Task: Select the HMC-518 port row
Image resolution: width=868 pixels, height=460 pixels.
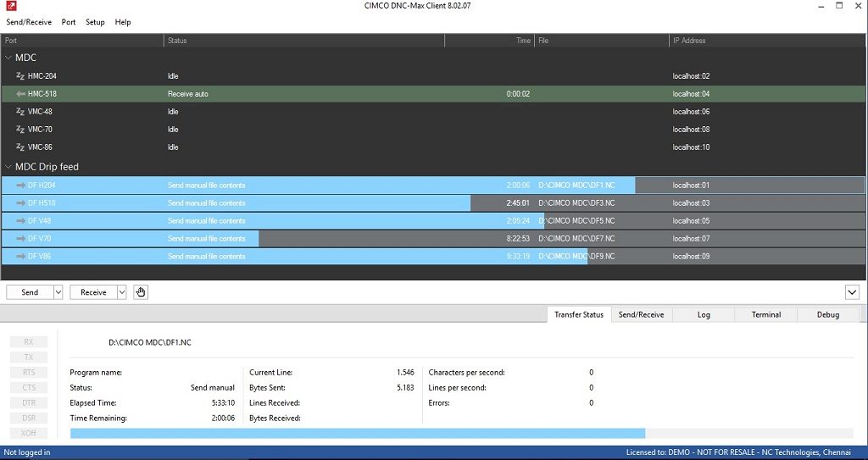Action: click(x=433, y=94)
